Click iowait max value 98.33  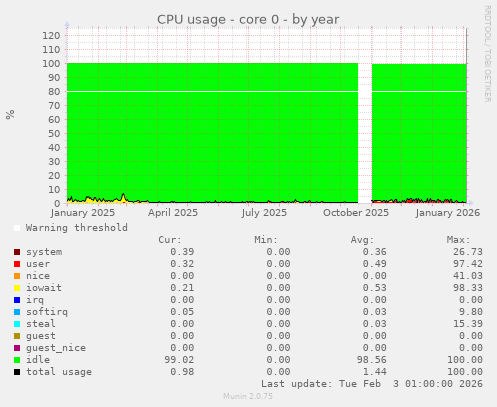pyautogui.click(x=468, y=288)
